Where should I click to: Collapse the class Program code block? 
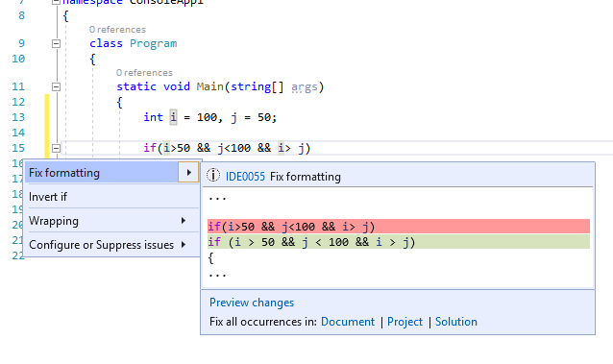[57, 43]
